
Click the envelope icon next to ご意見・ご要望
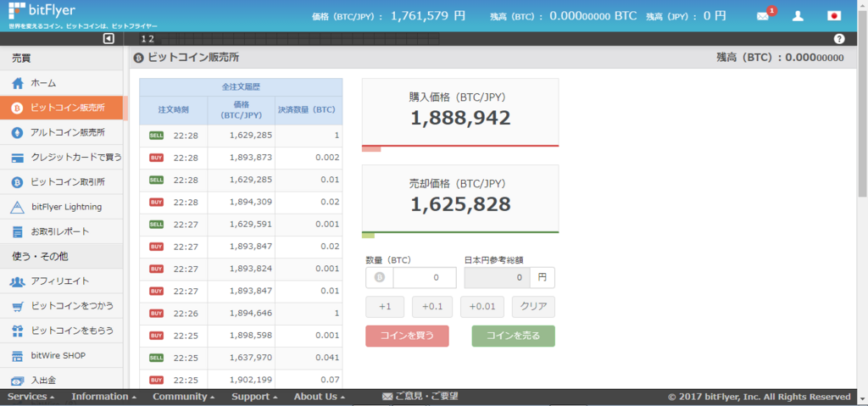pos(387,397)
